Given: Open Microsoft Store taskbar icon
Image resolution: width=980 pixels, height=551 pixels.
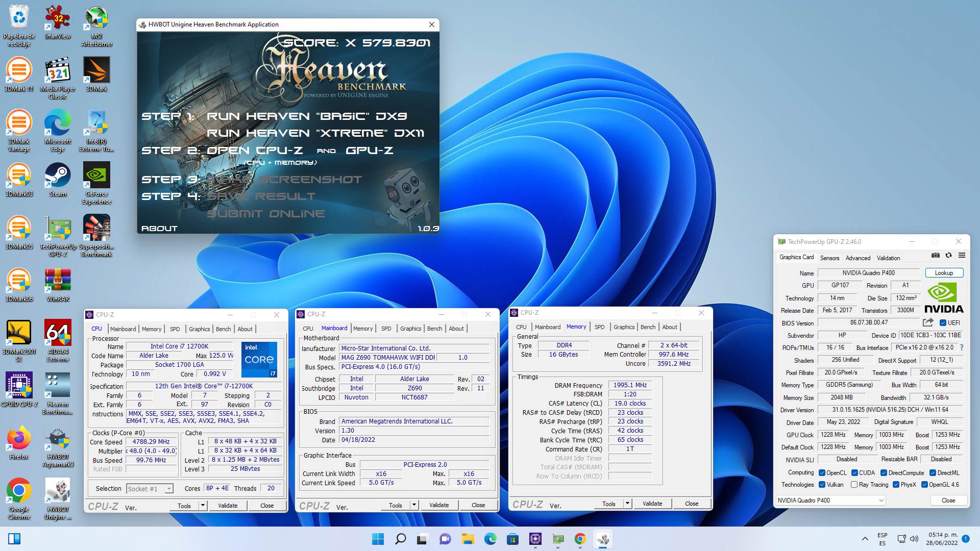Looking at the screenshot, I should tap(513, 539).
